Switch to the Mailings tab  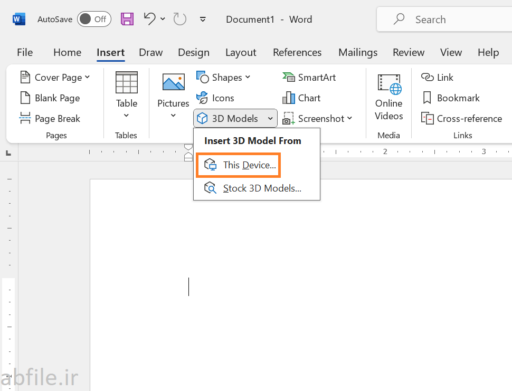click(x=358, y=52)
